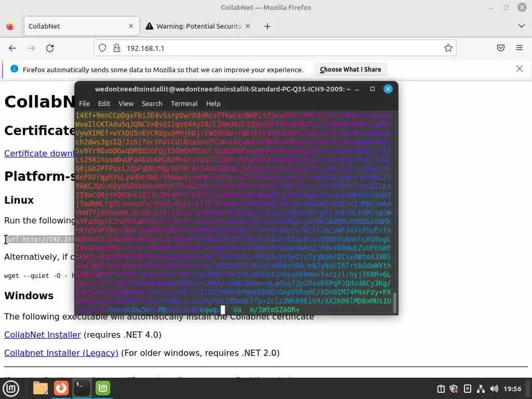Open the volume speaker tray icon
532x399 pixels.
pos(494,389)
